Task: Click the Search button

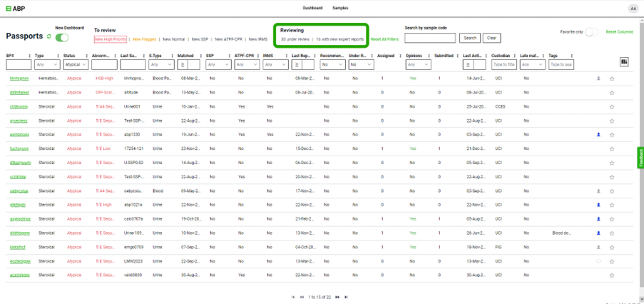Action: click(470, 39)
